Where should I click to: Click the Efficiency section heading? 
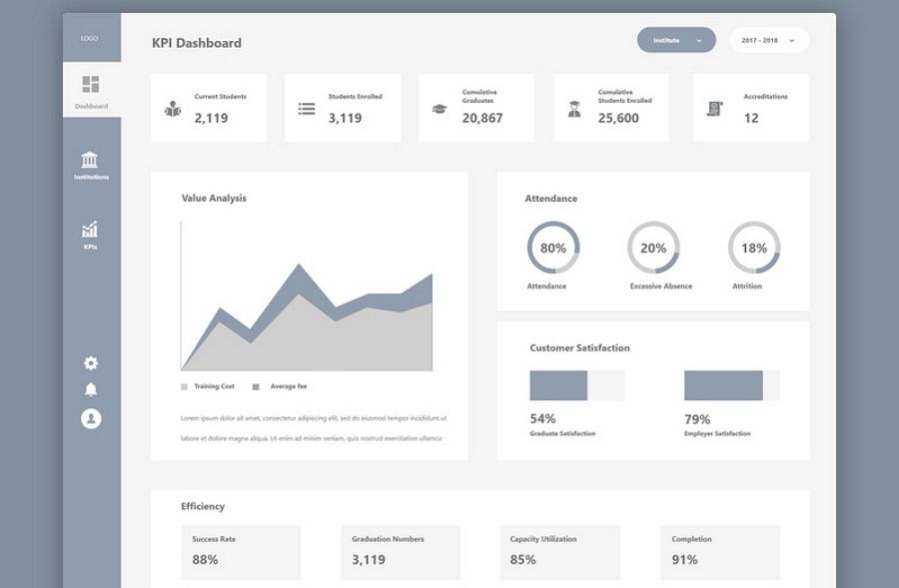click(x=203, y=506)
